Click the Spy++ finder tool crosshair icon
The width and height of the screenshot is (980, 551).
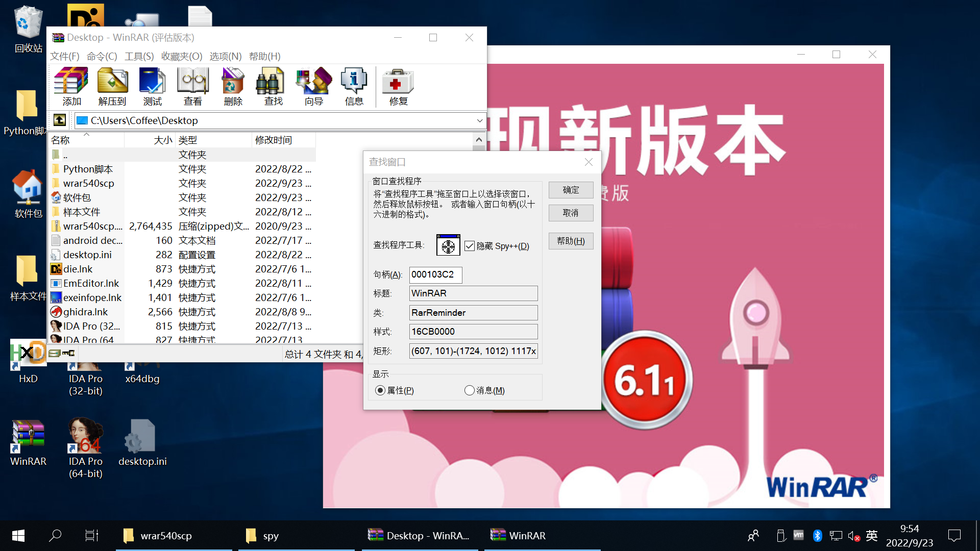[x=448, y=245]
